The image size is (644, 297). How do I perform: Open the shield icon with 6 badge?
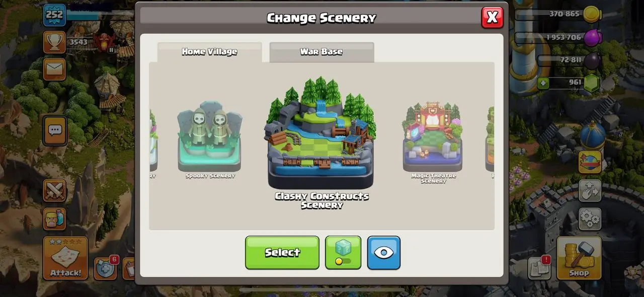106,268
